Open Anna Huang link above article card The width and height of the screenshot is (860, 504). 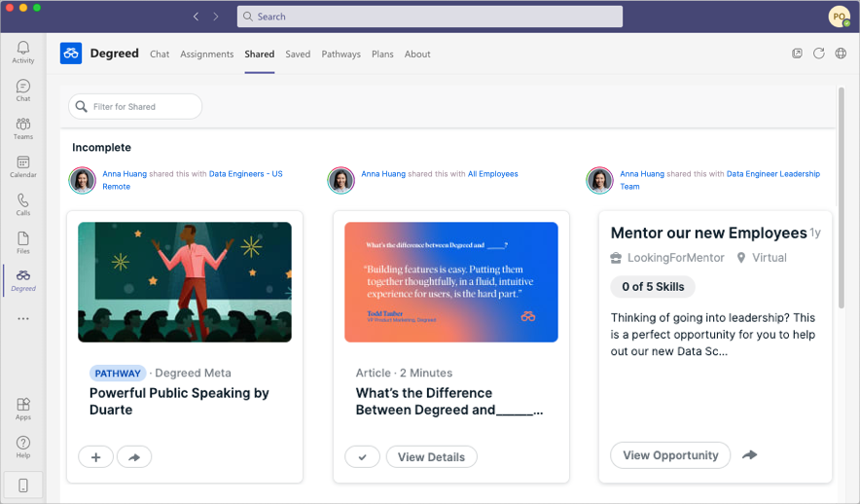[x=383, y=174]
